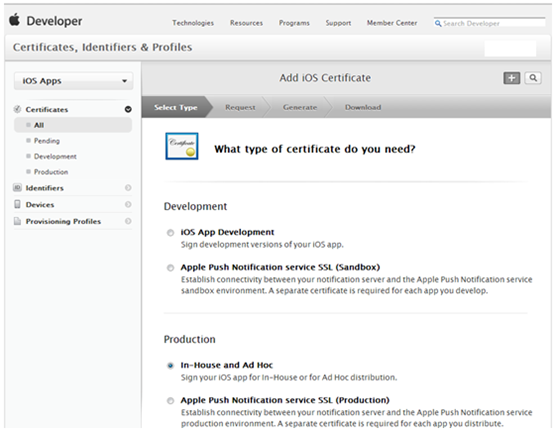The image size is (557, 431).
Task: Click the Certificates sidebar heading
Action: 47,109
